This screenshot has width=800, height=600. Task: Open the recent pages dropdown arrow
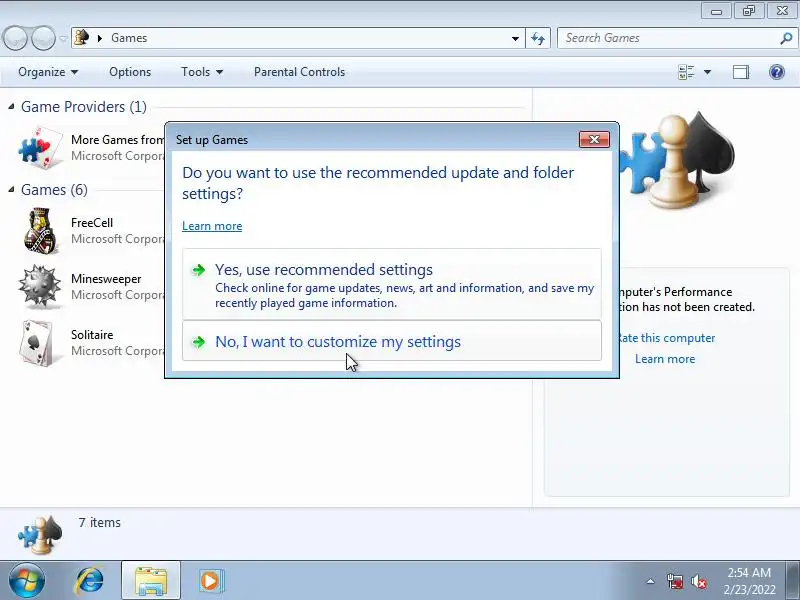[x=63, y=38]
